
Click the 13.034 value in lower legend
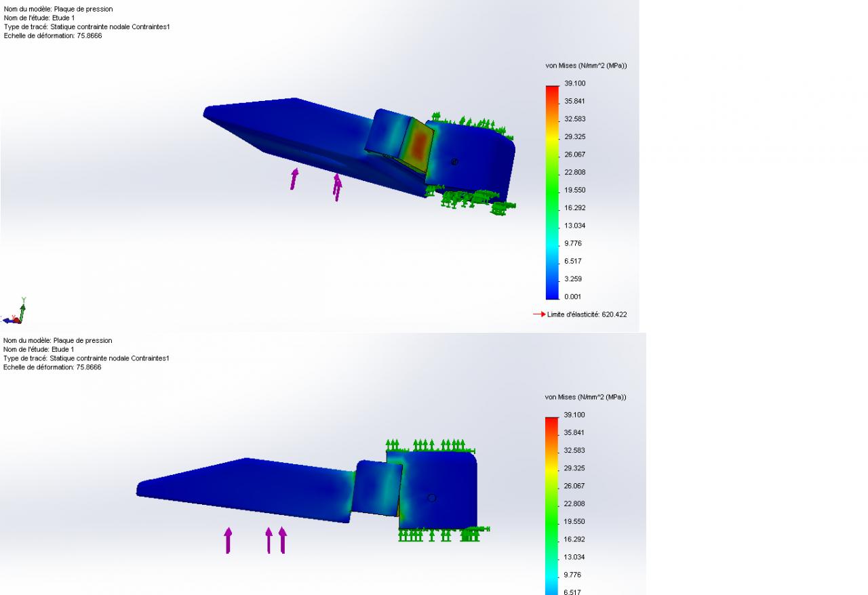click(x=574, y=557)
